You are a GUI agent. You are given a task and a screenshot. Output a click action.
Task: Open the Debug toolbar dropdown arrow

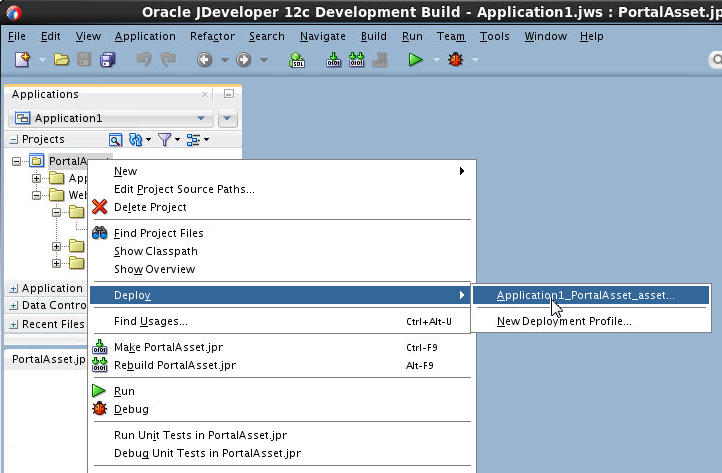(475, 60)
